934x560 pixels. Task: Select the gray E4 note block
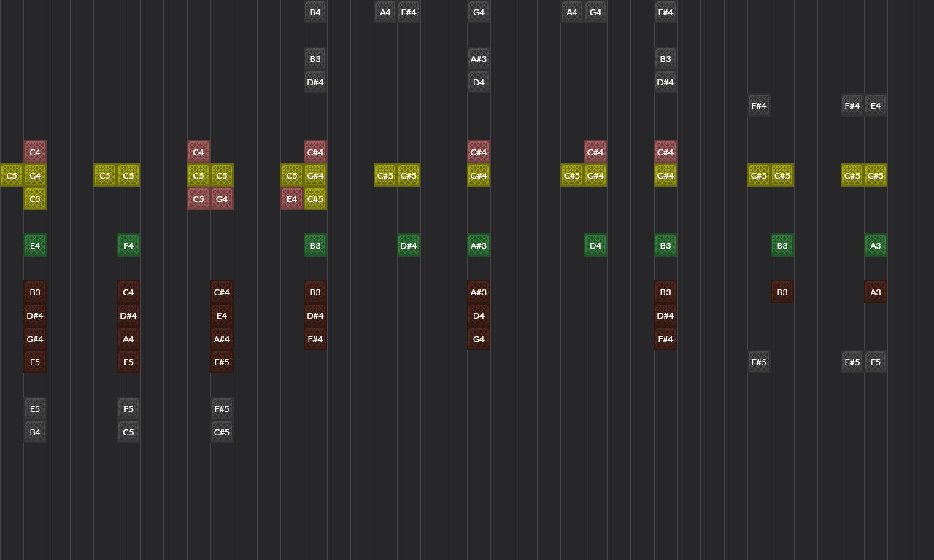[876, 106]
